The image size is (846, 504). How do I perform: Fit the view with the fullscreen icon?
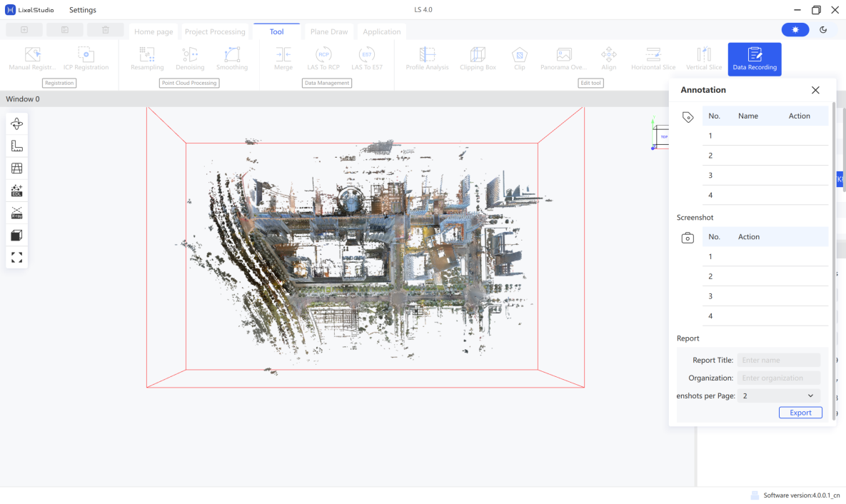pos(16,258)
